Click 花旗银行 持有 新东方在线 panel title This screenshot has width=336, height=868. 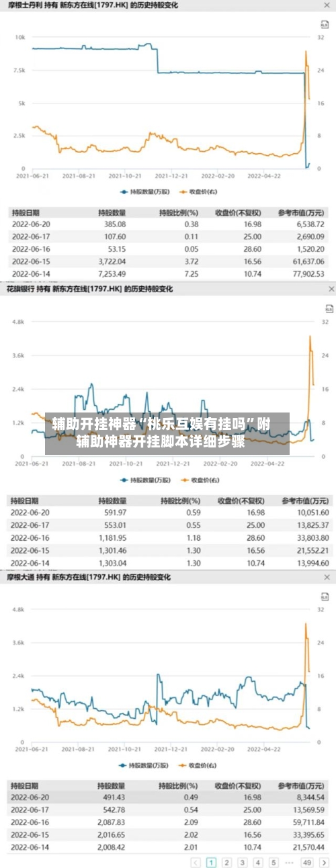point(89,289)
